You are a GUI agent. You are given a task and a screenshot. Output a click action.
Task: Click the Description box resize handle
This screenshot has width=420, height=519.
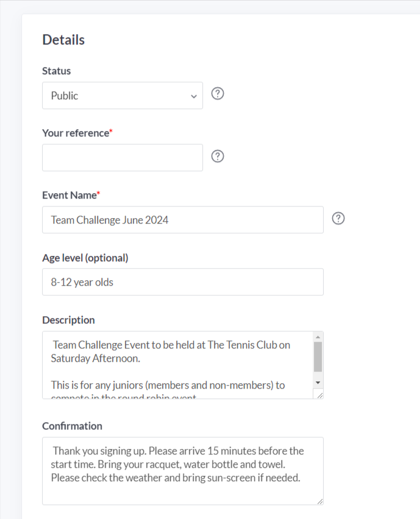(x=319, y=395)
